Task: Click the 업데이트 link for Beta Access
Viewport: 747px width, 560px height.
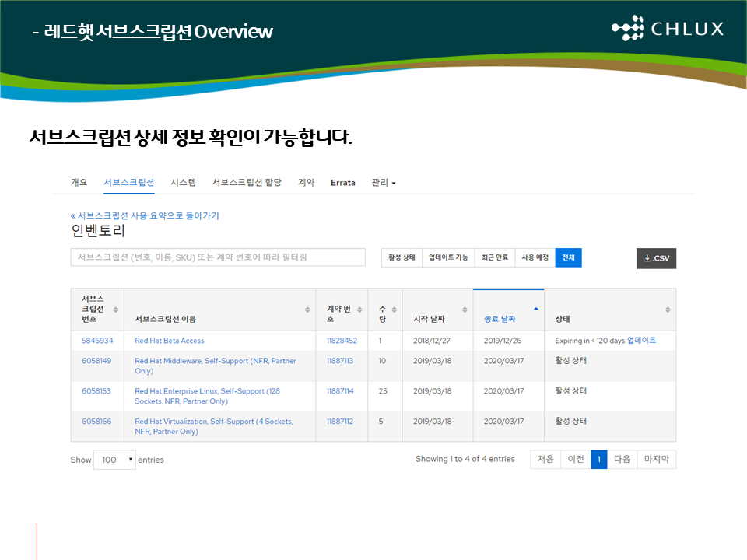Action: [641, 340]
